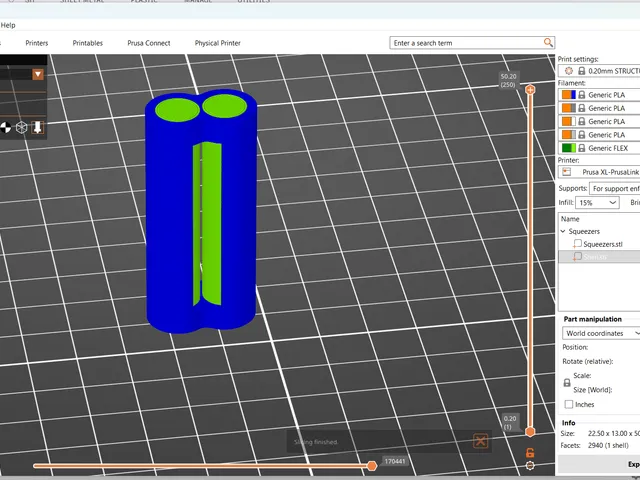Click lock icon of Generic FLEX filament

pos(582,148)
